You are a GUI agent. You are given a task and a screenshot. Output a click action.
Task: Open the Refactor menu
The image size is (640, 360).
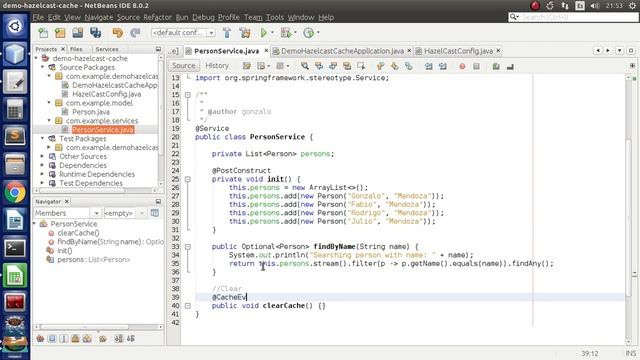pos(157,17)
